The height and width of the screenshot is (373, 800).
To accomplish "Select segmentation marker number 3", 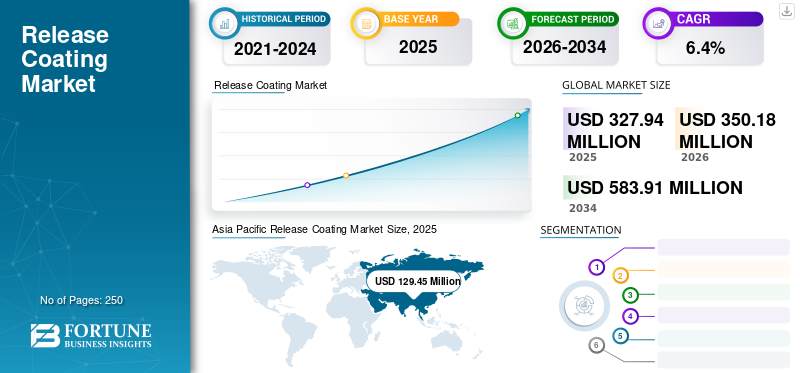I will (630, 295).
